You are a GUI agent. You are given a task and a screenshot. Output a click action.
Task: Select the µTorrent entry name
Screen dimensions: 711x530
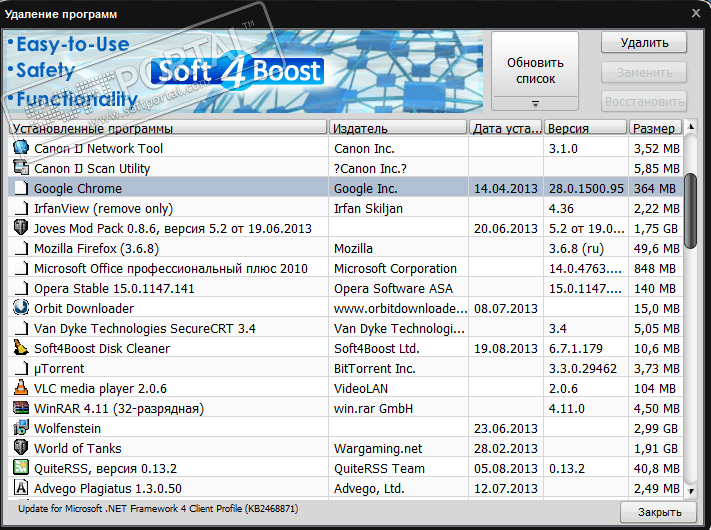(x=59, y=368)
